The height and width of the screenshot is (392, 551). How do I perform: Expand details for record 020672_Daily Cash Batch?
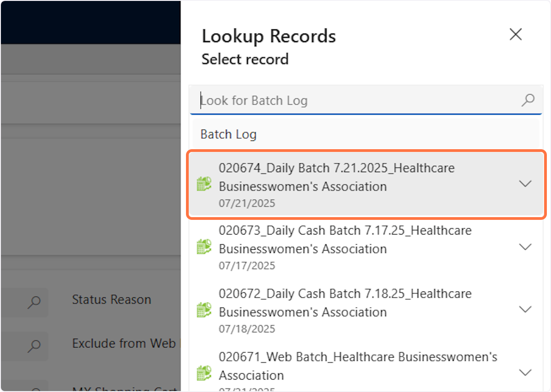pos(525,309)
